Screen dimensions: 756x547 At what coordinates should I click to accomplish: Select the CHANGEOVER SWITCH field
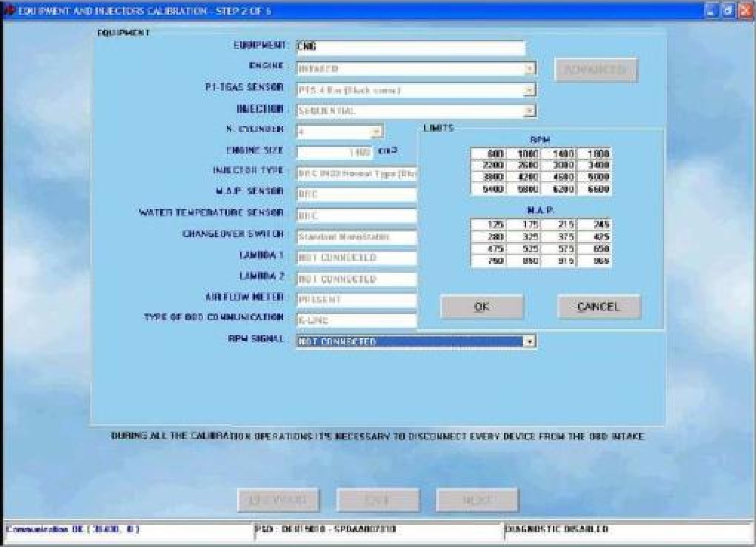coord(357,237)
